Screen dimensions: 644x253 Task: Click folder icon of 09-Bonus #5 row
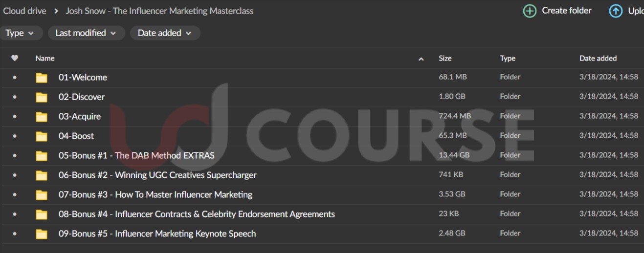[42, 233]
